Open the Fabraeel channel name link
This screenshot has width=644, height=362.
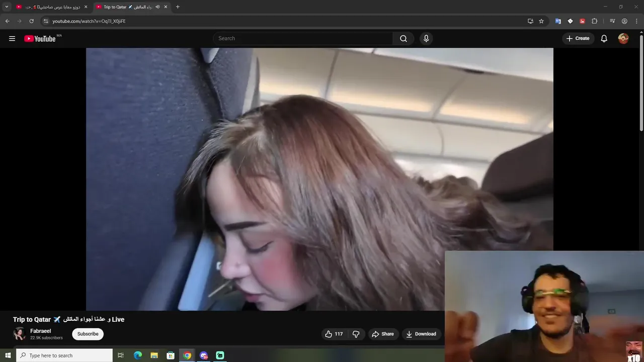point(40,331)
